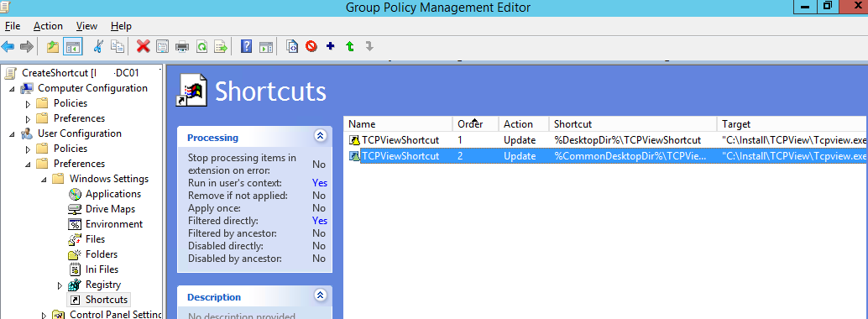Viewport: 868px width, 319px height.
Task: Go up one level folder icon
Action: click(x=53, y=46)
